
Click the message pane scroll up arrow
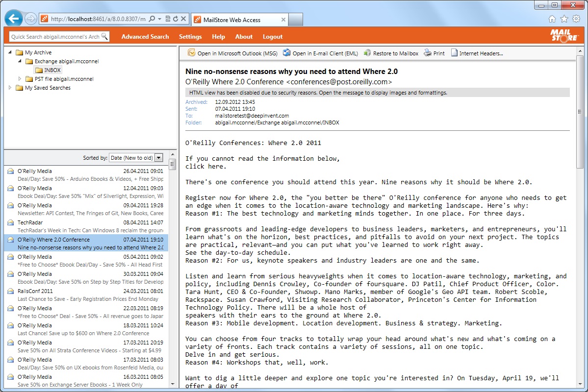point(580,50)
